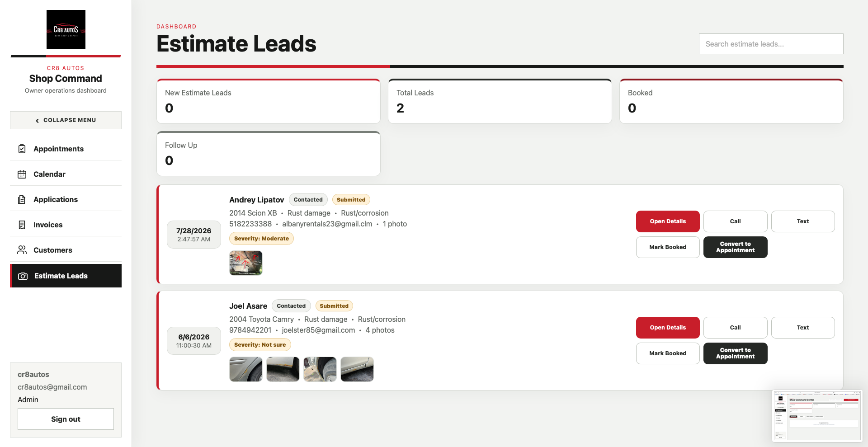Image resolution: width=868 pixels, height=447 pixels.
Task: Go to the Calendar page
Action: pyautogui.click(x=66, y=174)
